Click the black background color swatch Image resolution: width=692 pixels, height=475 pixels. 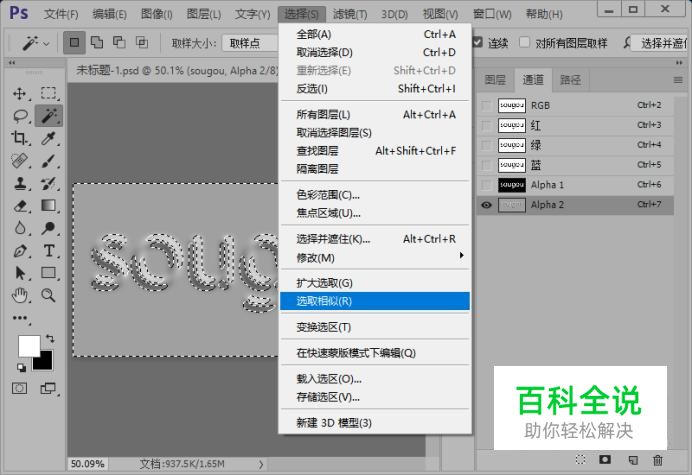(45, 362)
